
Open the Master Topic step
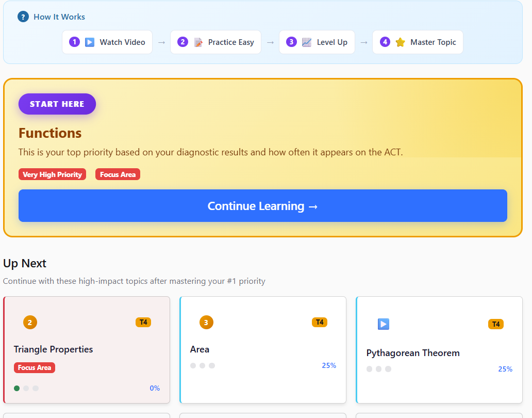[x=418, y=42]
